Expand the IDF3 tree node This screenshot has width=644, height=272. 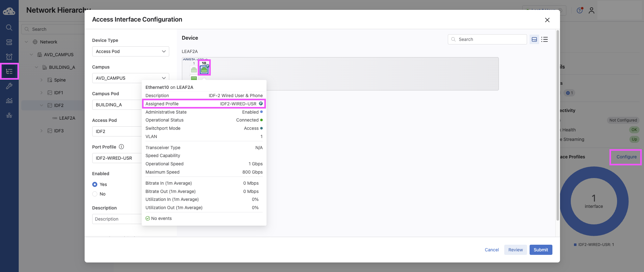tap(42, 131)
